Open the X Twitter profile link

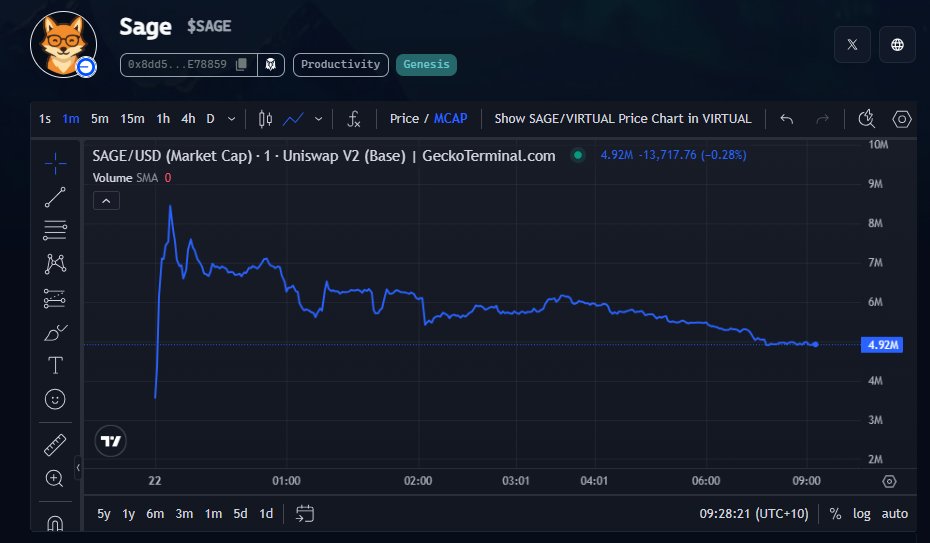851,44
